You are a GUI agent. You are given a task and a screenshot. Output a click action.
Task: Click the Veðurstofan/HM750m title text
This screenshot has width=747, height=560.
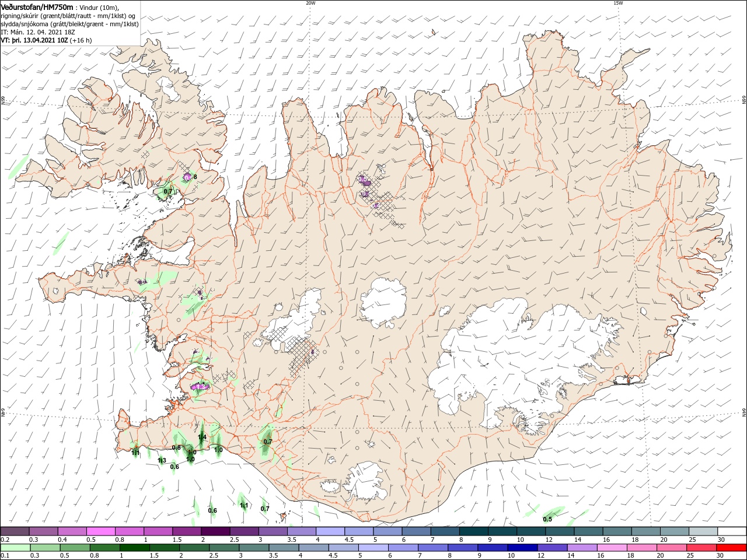click(x=37, y=7)
